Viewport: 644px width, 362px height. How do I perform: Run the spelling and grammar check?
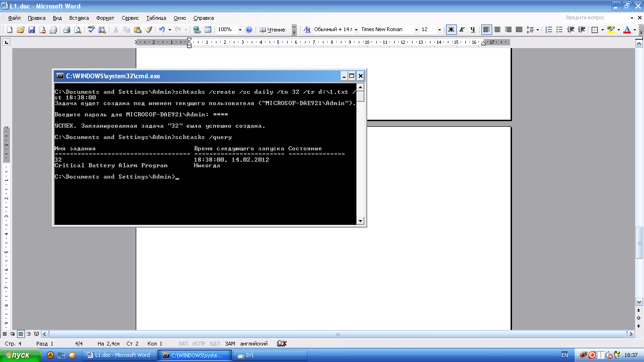91,30
